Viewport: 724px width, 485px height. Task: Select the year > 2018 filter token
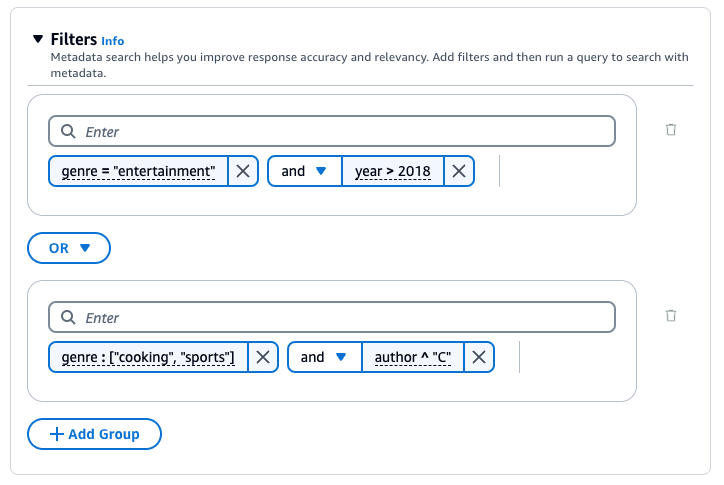click(393, 171)
